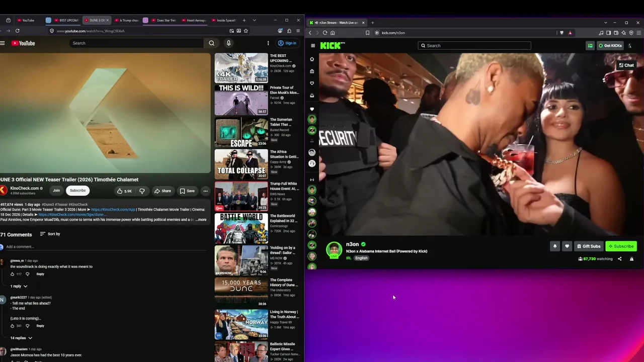The width and height of the screenshot is (644, 362).
Task: Open the Kick sidebar hamburger menu
Action: [313, 46]
